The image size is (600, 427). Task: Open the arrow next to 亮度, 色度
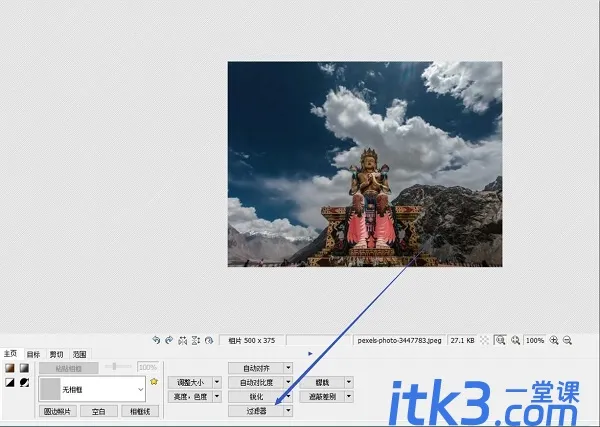217,396
